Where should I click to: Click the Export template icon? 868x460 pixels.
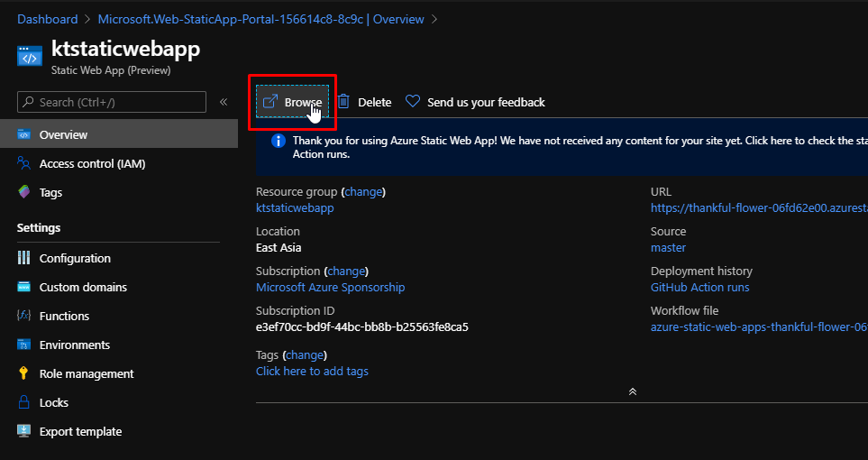point(23,430)
